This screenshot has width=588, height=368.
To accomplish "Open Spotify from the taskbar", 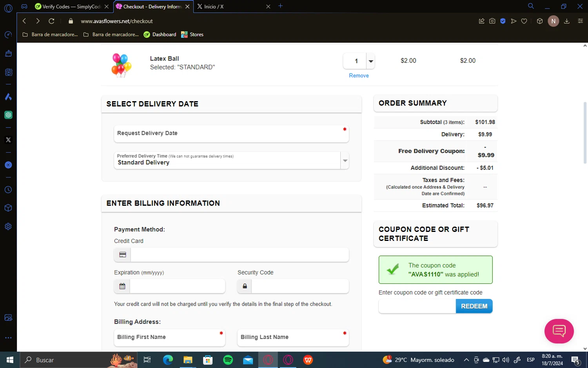I will [x=228, y=360].
